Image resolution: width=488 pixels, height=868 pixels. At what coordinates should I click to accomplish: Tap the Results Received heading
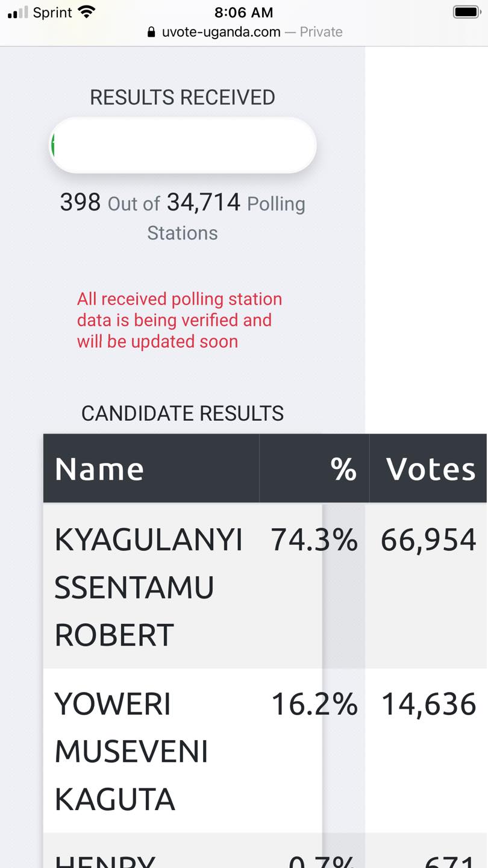point(183,97)
